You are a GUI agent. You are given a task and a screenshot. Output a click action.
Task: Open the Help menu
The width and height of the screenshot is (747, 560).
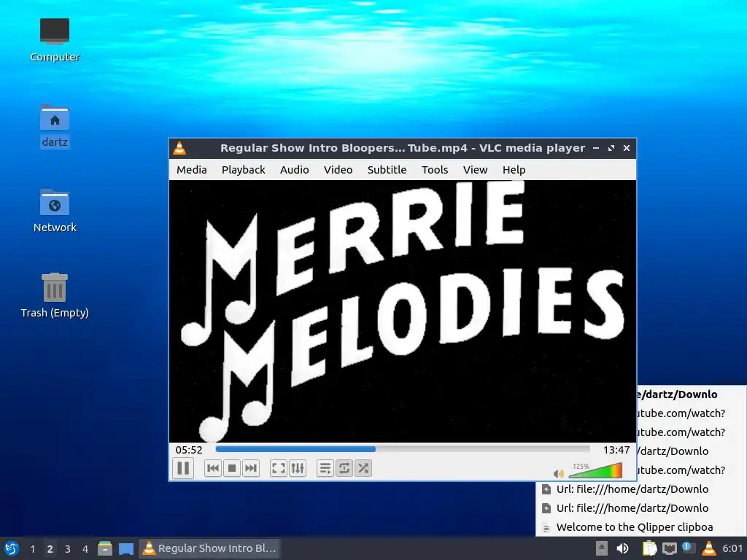(x=514, y=170)
